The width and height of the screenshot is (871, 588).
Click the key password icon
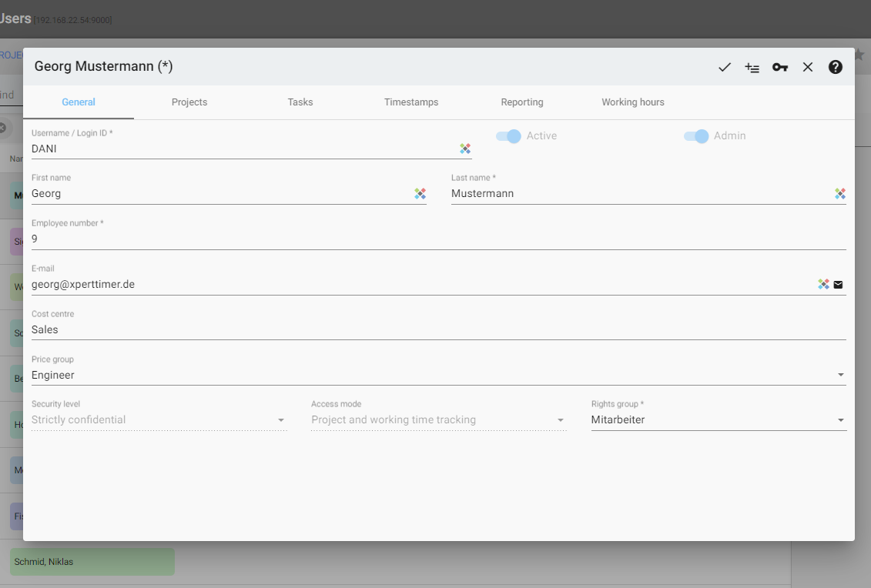tap(780, 67)
